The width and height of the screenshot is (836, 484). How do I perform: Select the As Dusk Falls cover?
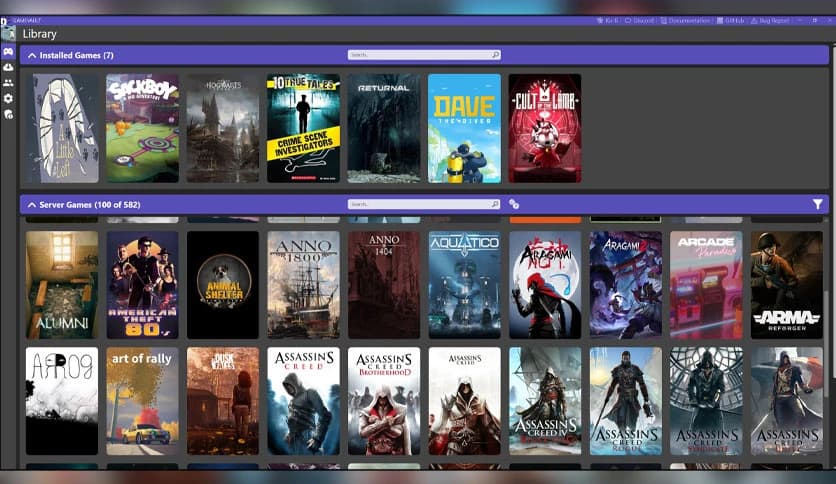coord(223,401)
